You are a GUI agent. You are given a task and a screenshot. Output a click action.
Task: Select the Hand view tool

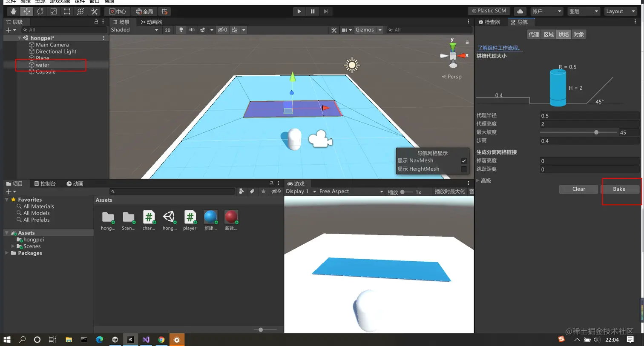point(13,11)
